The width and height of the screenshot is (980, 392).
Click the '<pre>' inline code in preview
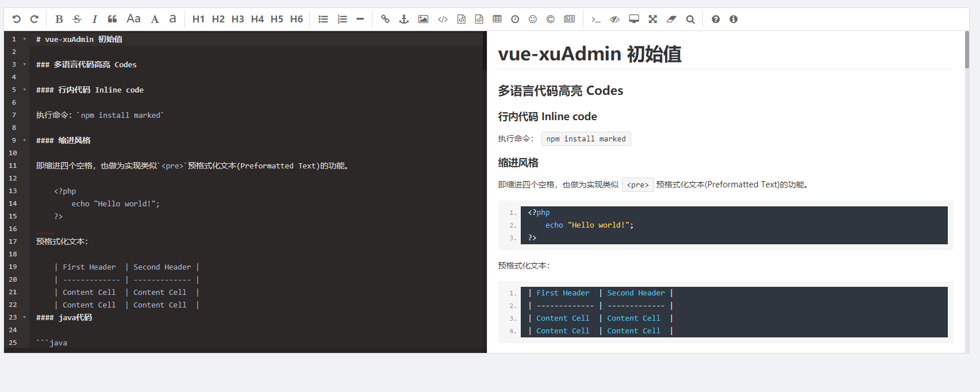pos(638,185)
